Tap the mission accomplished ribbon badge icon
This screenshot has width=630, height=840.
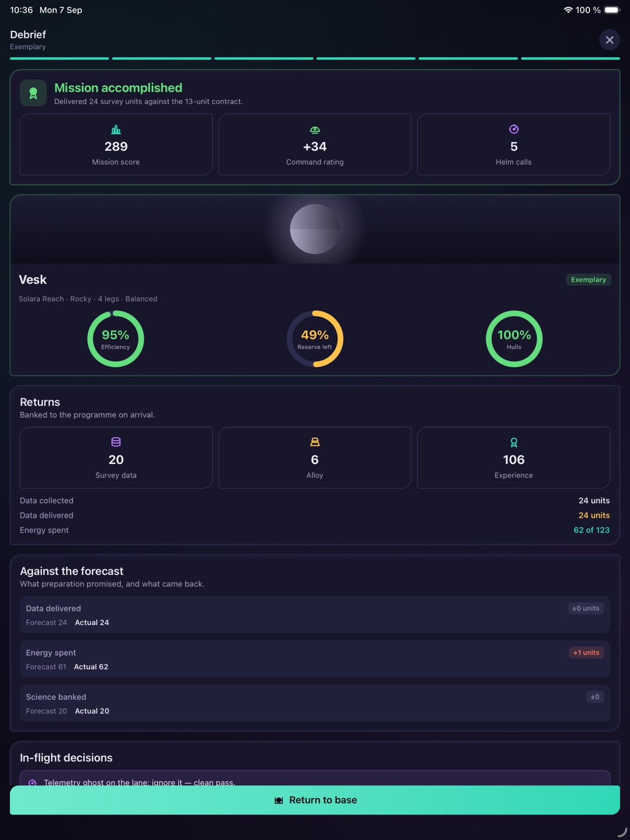point(33,93)
